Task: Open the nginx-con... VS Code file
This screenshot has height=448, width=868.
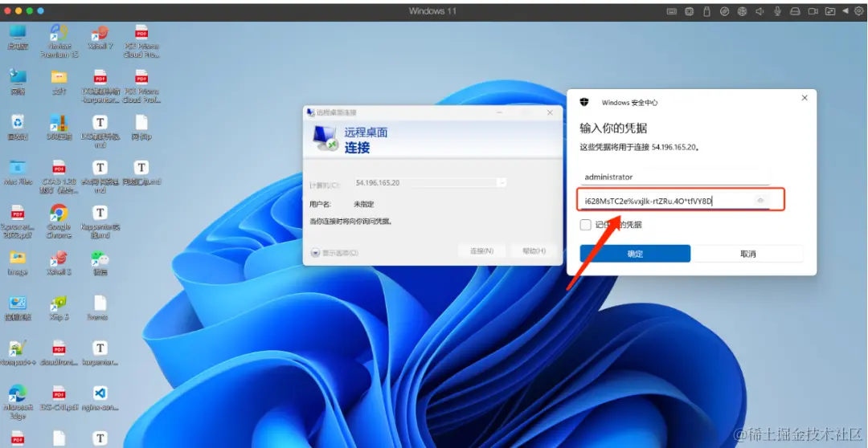Action: point(100,398)
